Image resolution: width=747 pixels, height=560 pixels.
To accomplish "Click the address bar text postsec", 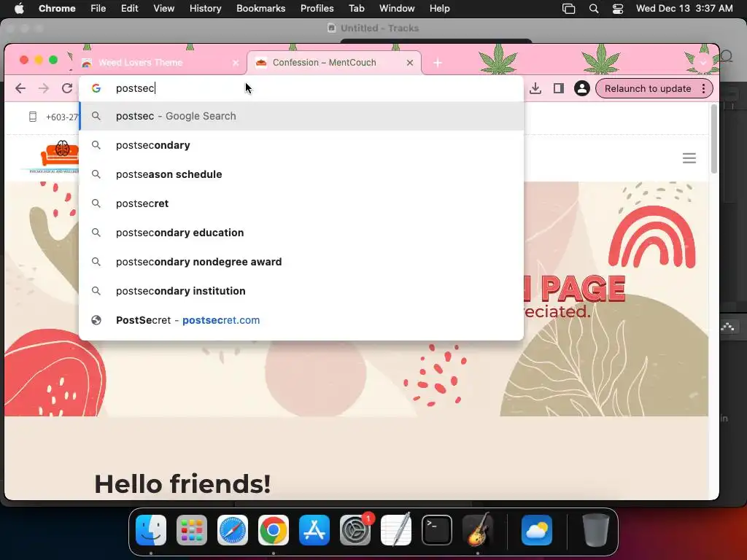I will click(x=135, y=88).
